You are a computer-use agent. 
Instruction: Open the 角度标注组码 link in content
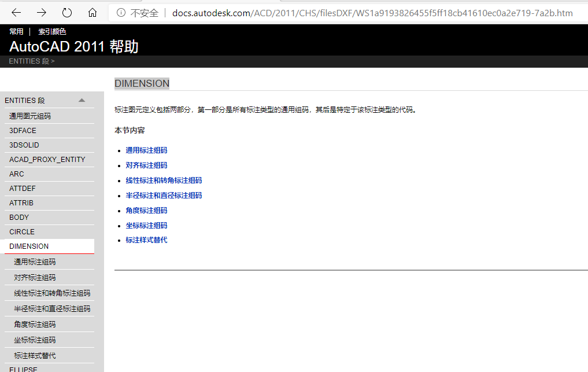click(146, 210)
